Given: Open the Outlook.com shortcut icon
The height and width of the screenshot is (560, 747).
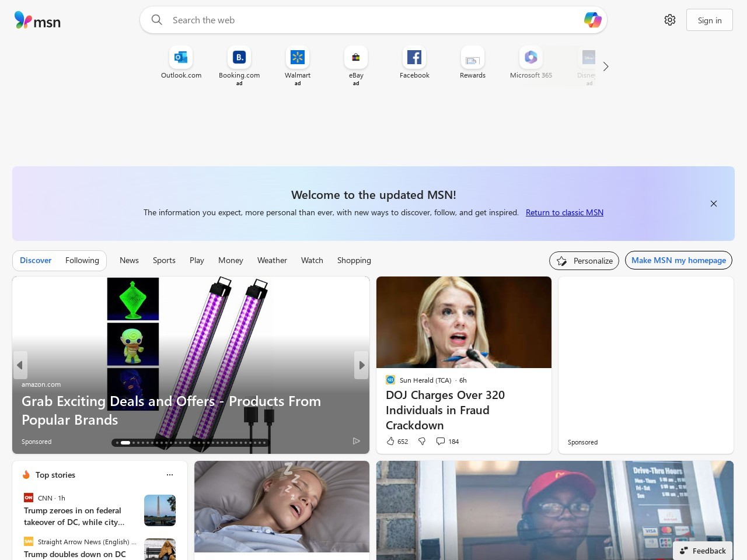Looking at the screenshot, I should (x=181, y=57).
